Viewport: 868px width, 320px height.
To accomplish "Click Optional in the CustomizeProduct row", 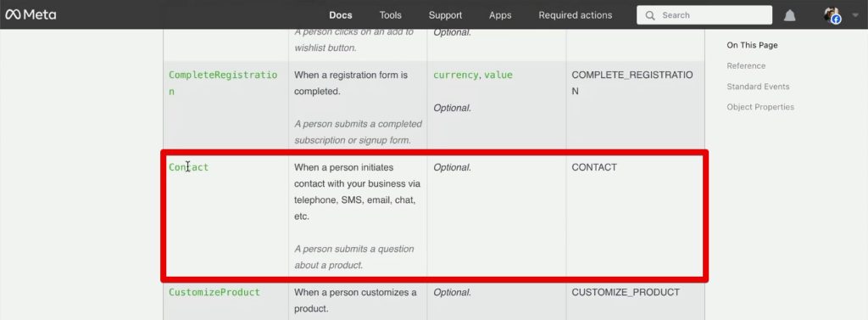I will pyautogui.click(x=453, y=292).
